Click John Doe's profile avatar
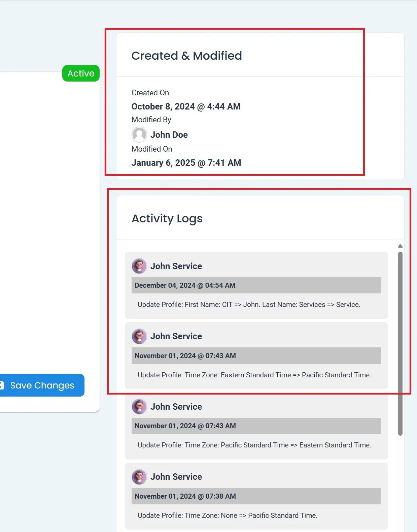Image resolution: width=417 pixels, height=532 pixels. 139,135
